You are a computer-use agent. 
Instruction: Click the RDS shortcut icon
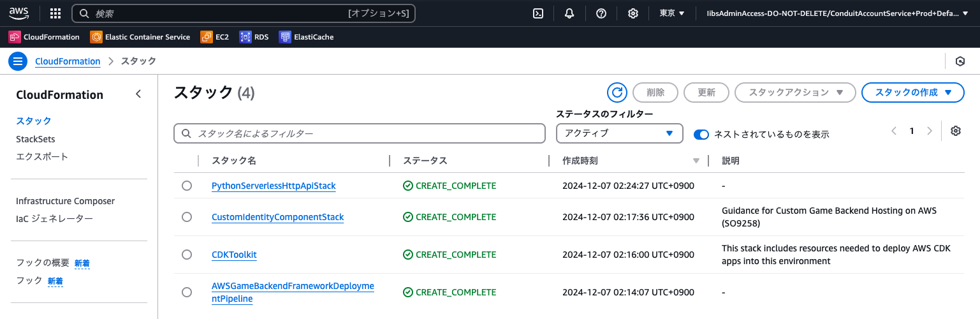pos(245,37)
